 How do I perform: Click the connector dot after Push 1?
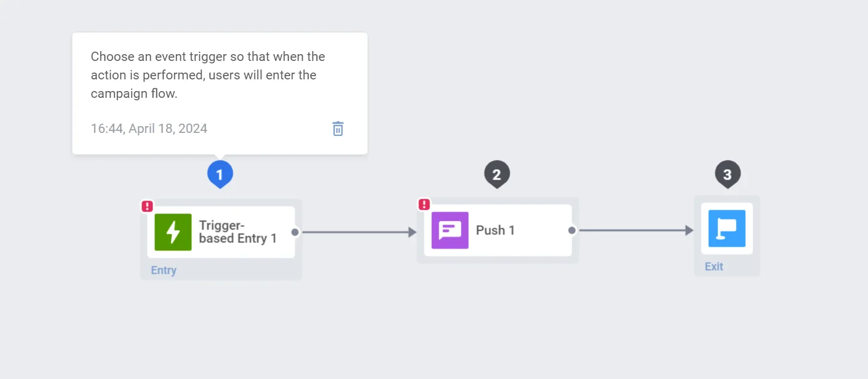(x=571, y=229)
